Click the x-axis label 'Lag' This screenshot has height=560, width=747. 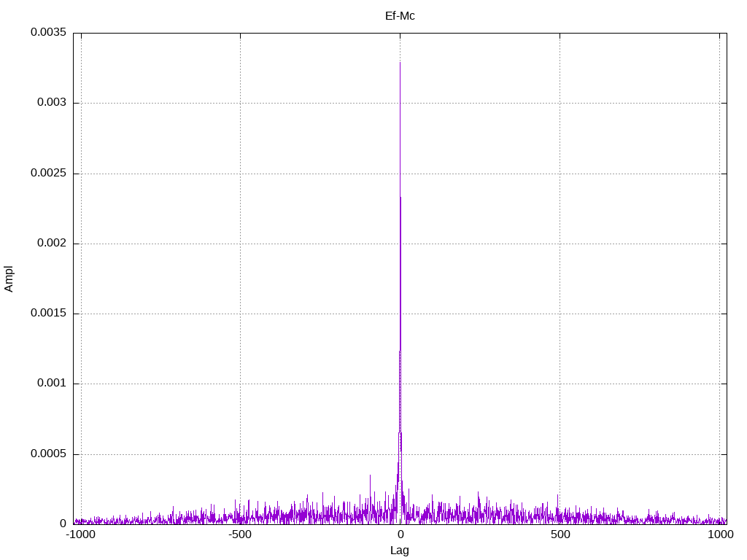[399, 551]
